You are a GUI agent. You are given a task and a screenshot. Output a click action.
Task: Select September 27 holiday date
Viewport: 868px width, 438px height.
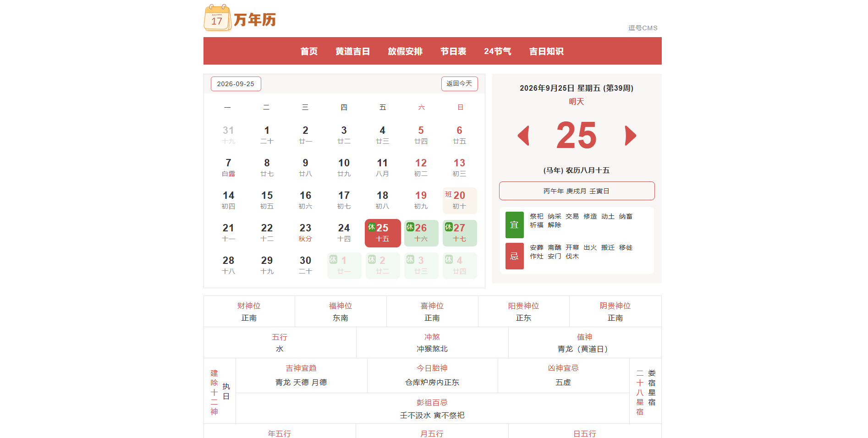point(460,233)
